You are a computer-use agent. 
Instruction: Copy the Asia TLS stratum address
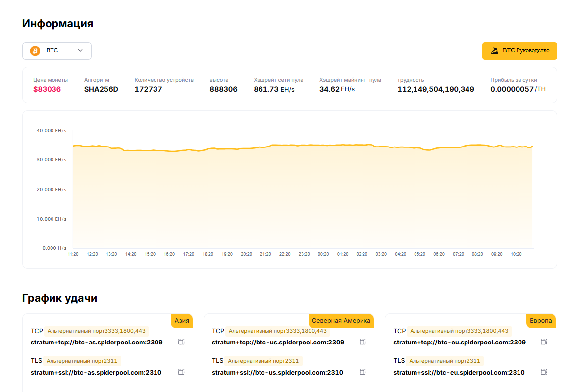[181, 372]
